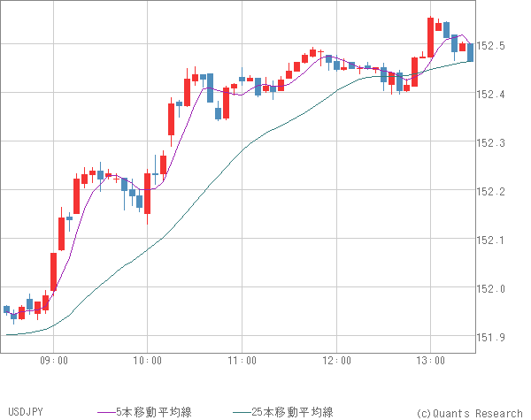Click the 10:00 time axis label
The width and height of the screenshot is (531, 420).
[148, 360]
